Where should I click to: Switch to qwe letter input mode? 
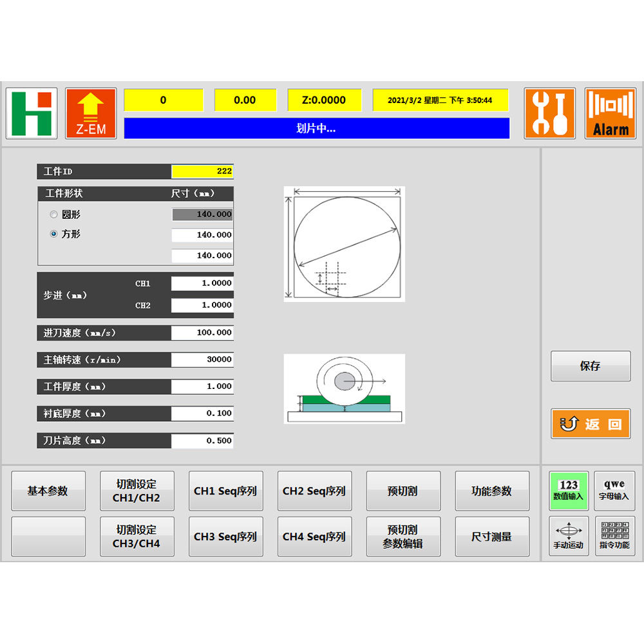tap(614, 490)
